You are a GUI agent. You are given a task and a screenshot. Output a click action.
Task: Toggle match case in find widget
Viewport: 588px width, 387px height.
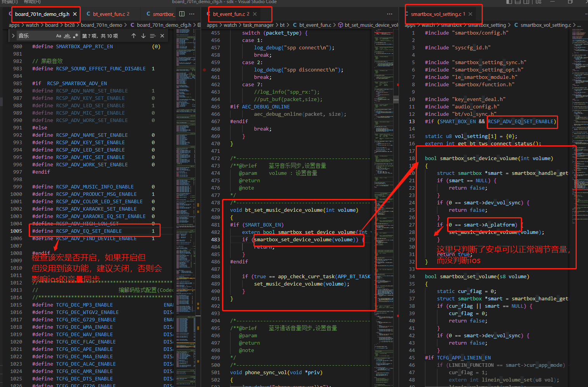pos(59,36)
